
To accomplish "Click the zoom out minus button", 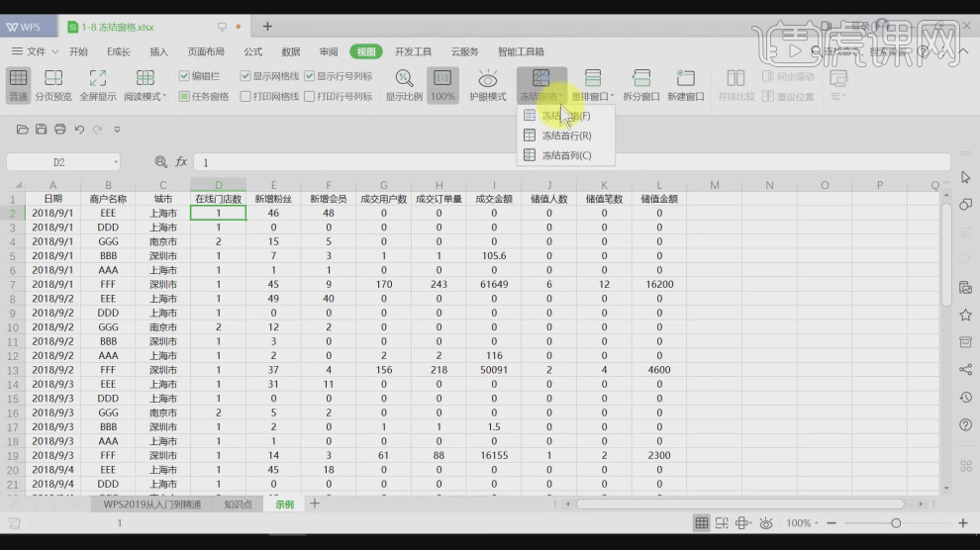I will [x=832, y=523].
